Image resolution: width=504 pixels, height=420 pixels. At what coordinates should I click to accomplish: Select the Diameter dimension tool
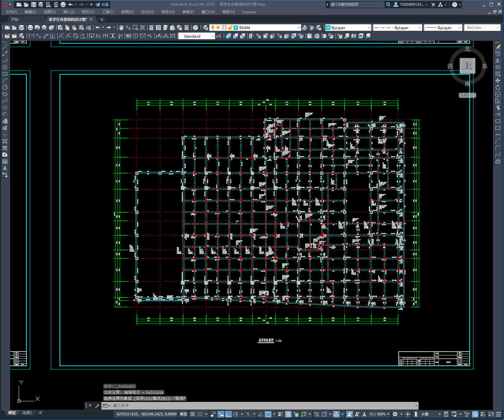coord(76,36)
